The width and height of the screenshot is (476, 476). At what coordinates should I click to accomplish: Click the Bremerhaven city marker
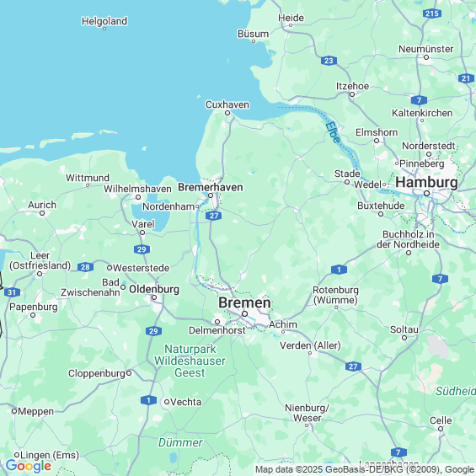211,195
